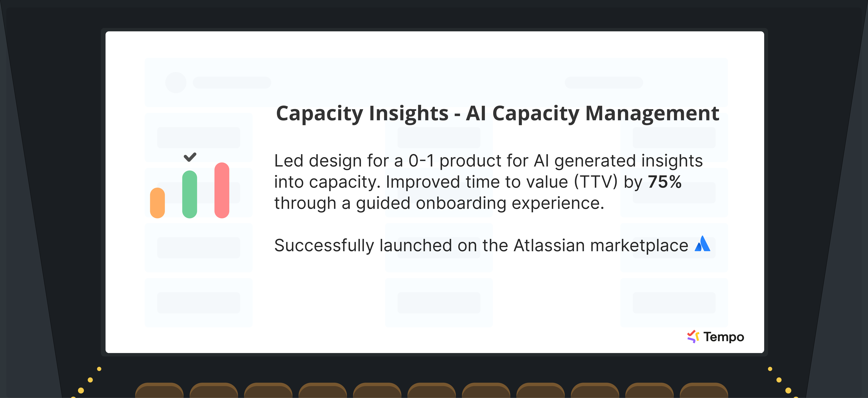Click the highest yellow light dot on the left
This screenshot has height=398, width=868.
[99, 369]
